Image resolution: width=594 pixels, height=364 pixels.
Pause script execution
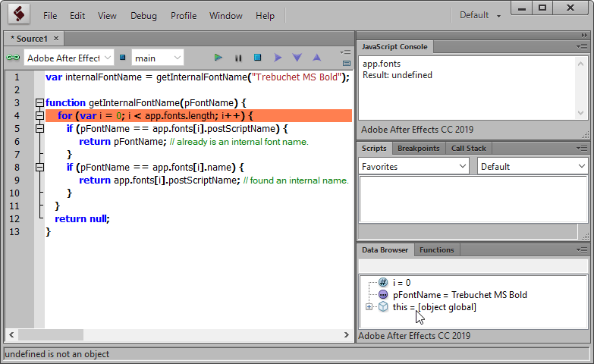pos(238,58)
